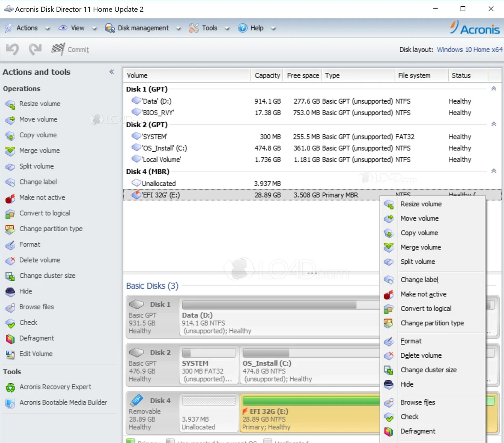Select the 'BIOS_RVY' volume row
The width and height of the screenshot is (504, 443).
312,113
